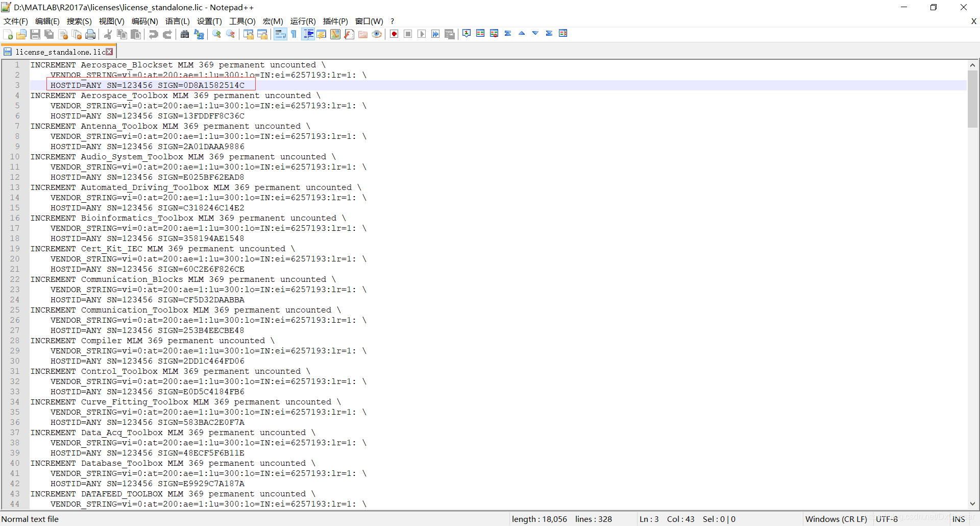The width and height of the screenshot is (980, 526).
Task: Jump to last difference icon
Action: tap(549, 33)
